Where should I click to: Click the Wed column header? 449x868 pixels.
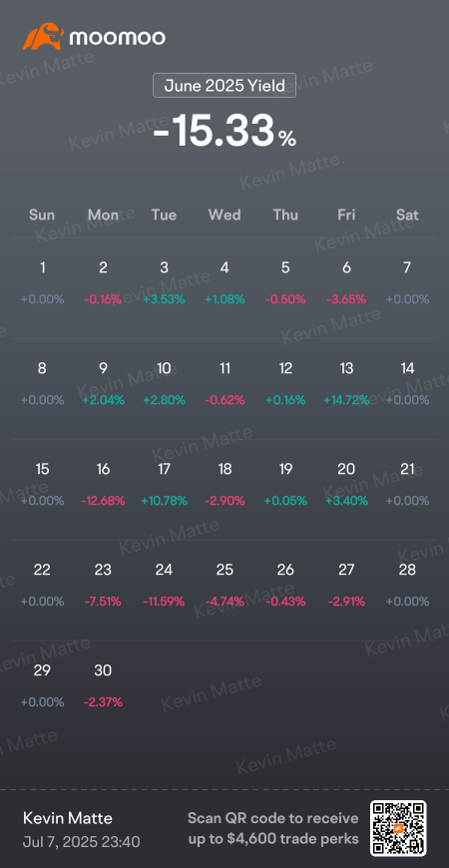pos(224,215)
